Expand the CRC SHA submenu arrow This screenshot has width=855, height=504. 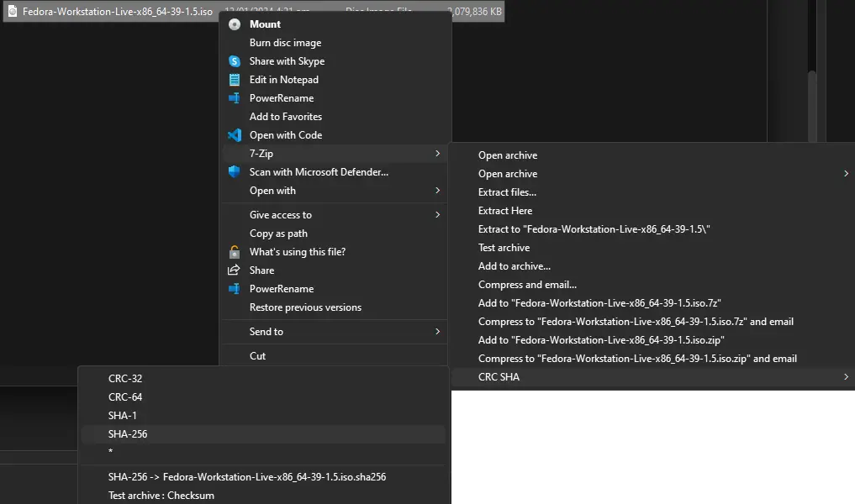coord(846,376)
